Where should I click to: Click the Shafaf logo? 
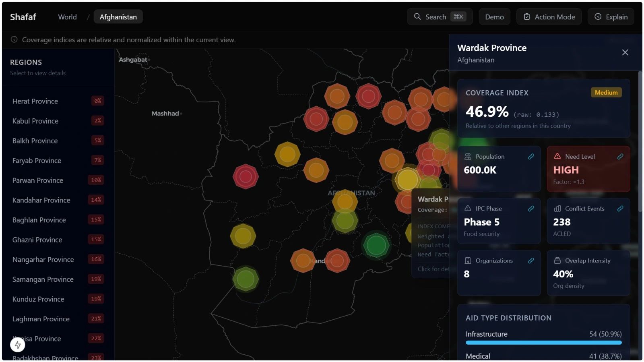[x=23, y=17]
